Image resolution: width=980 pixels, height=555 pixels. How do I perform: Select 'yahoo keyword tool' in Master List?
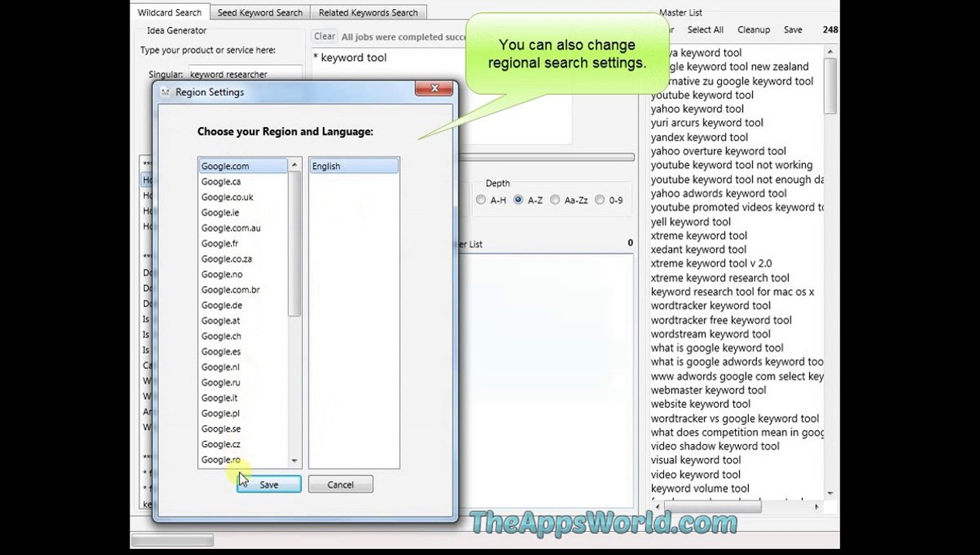click(x=697, y=109)
